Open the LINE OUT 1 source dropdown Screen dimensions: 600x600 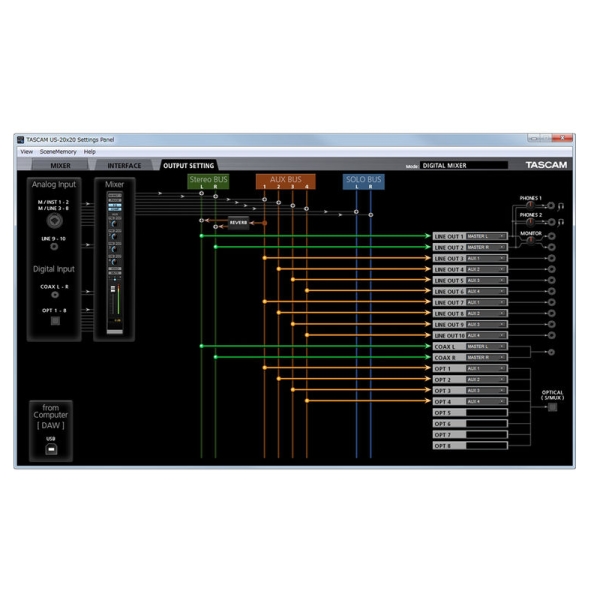(x=486, y=236)
